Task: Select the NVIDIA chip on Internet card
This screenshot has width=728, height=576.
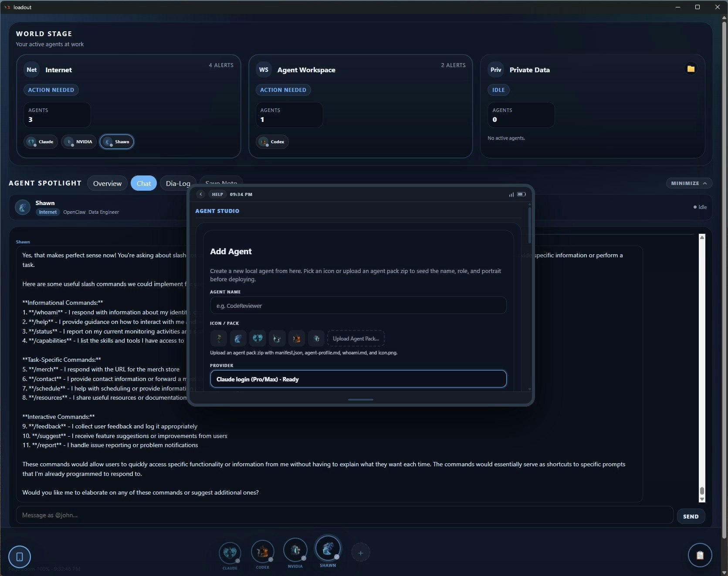Action: click(79, 142)
